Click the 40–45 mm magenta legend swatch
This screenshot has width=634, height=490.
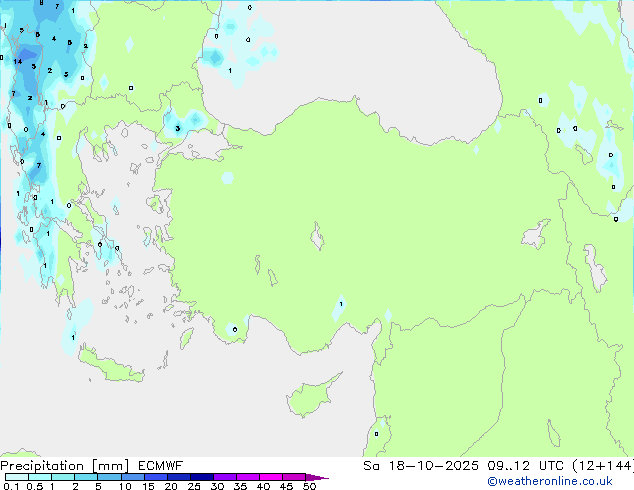pos(271,477)
